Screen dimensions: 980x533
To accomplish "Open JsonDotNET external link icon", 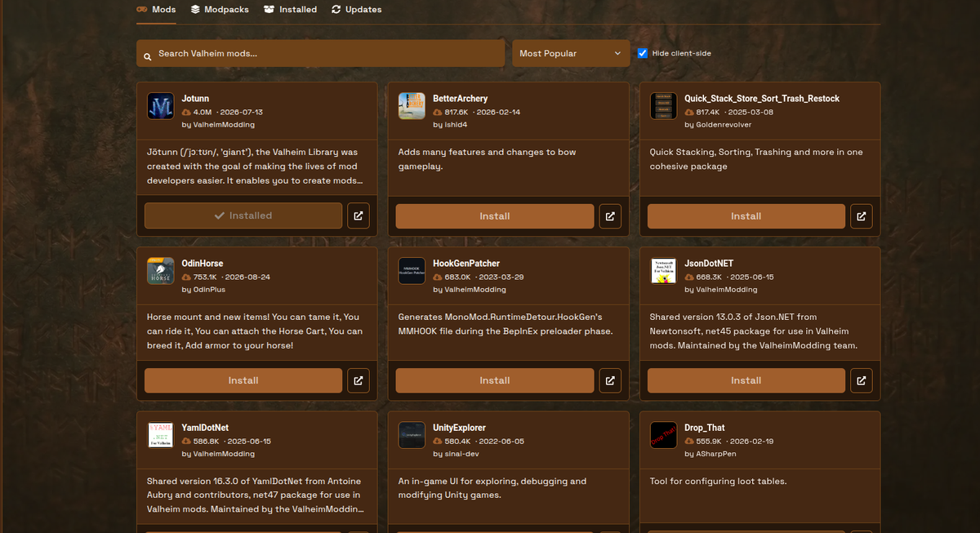I will (x=862, y=380).
